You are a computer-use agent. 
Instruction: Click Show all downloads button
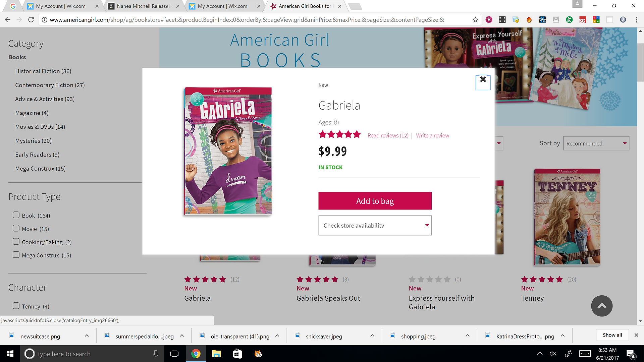pyautogui.click(x=612, y=335)
